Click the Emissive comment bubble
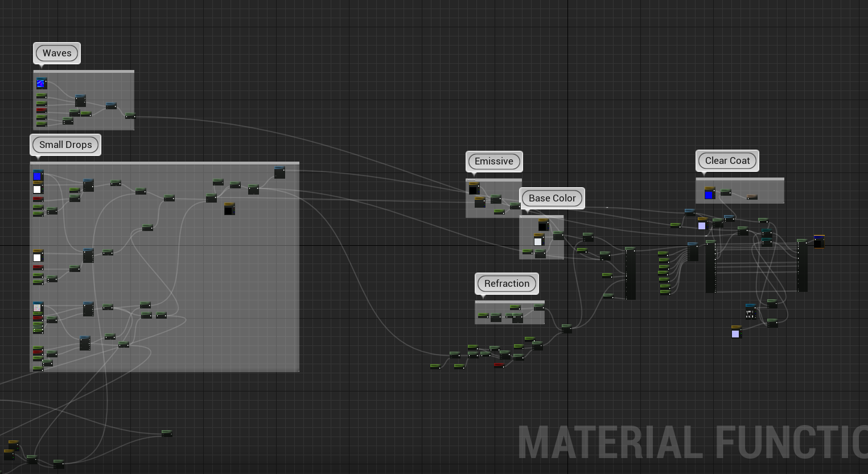Image resolution: width=868 pixels, height=474 pixels. (x=494, y=162)
